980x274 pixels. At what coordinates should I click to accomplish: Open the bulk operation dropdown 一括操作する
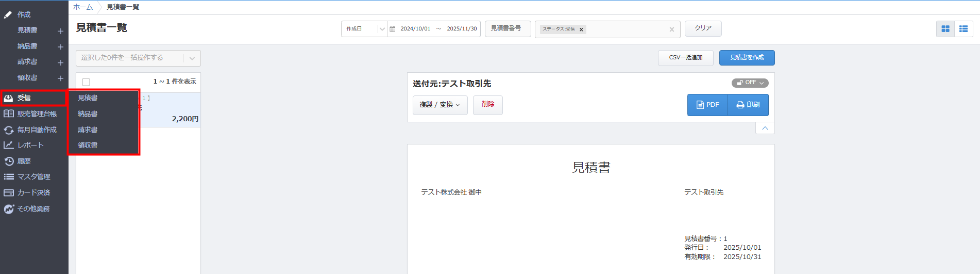(x=138, y=58)
